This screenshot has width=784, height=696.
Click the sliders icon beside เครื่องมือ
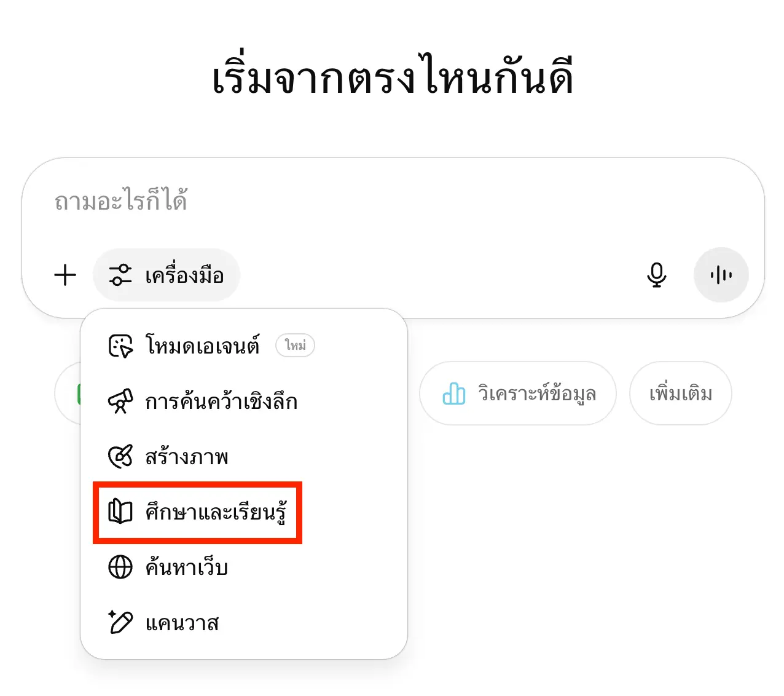point(120,275)
